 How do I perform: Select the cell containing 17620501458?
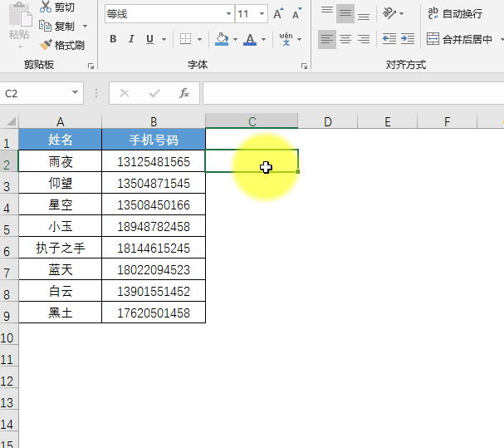[154, 313]
